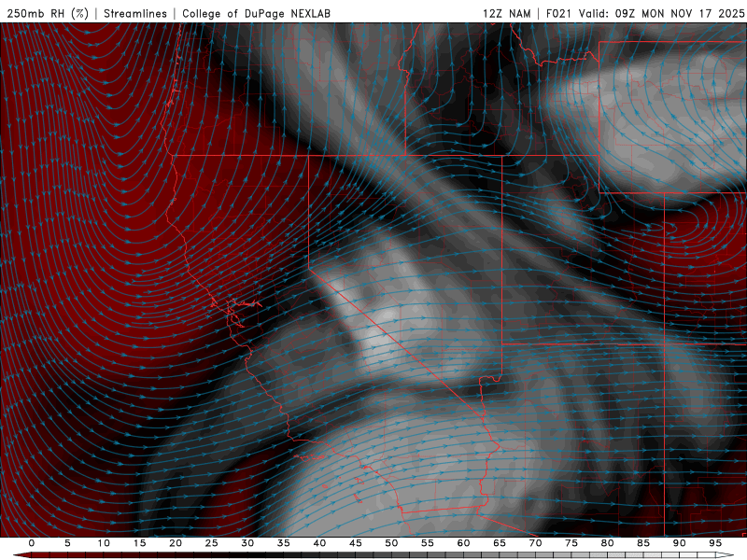Click the '35' color scale label
Screen dimensions: 747x560
pos(284,543)
